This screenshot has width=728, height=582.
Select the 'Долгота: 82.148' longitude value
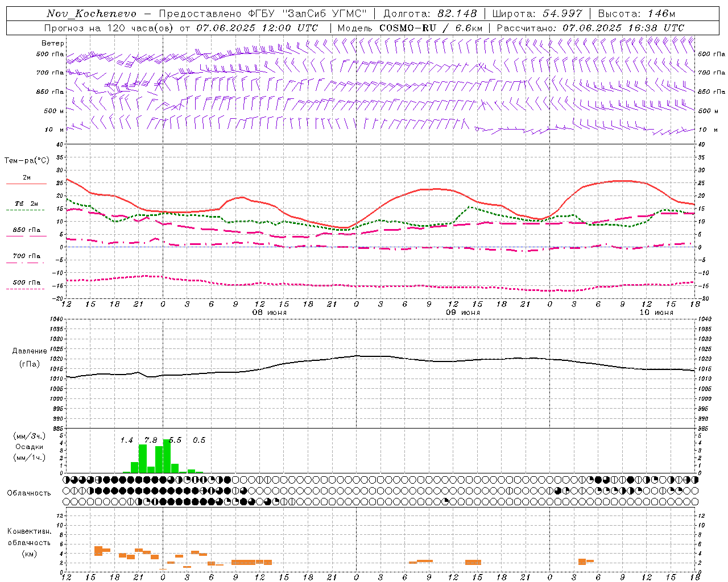[x=430, y=14]
